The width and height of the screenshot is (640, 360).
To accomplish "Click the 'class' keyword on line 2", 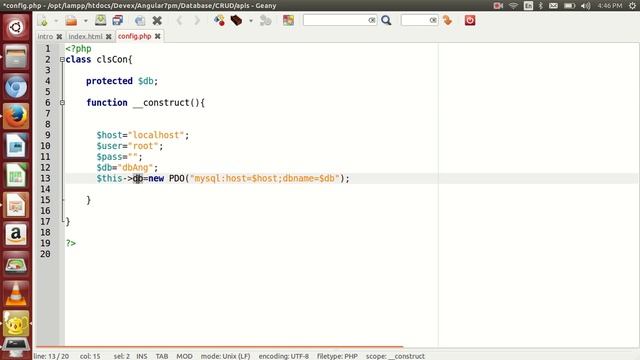I will point(78,60).
